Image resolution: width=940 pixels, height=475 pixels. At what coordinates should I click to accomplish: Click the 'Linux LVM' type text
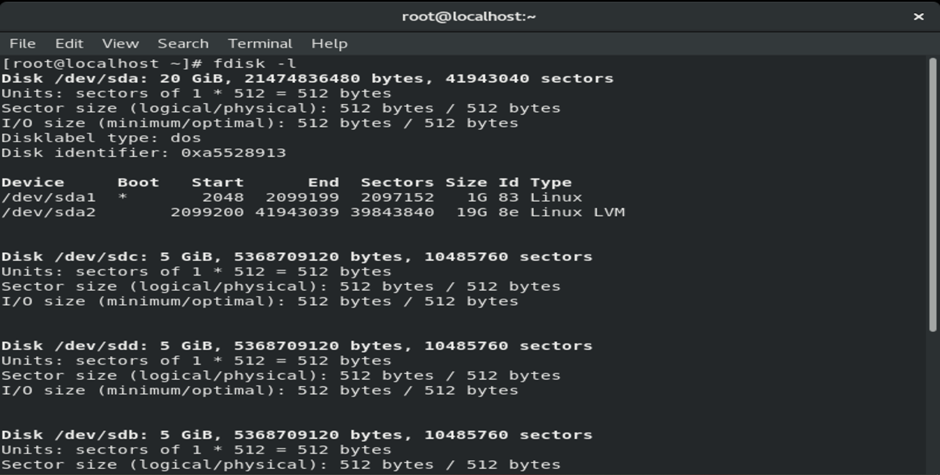coord(577,212)
